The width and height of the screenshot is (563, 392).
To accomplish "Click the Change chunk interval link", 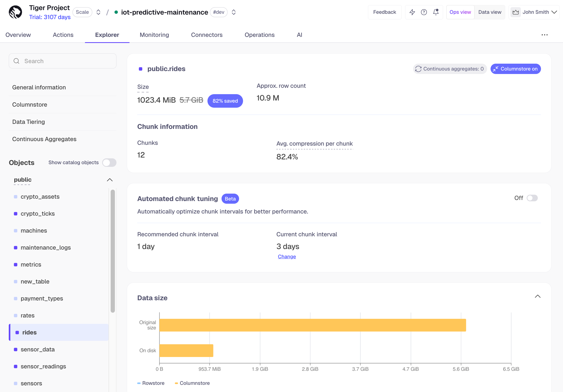I will [x=287, y=256].
